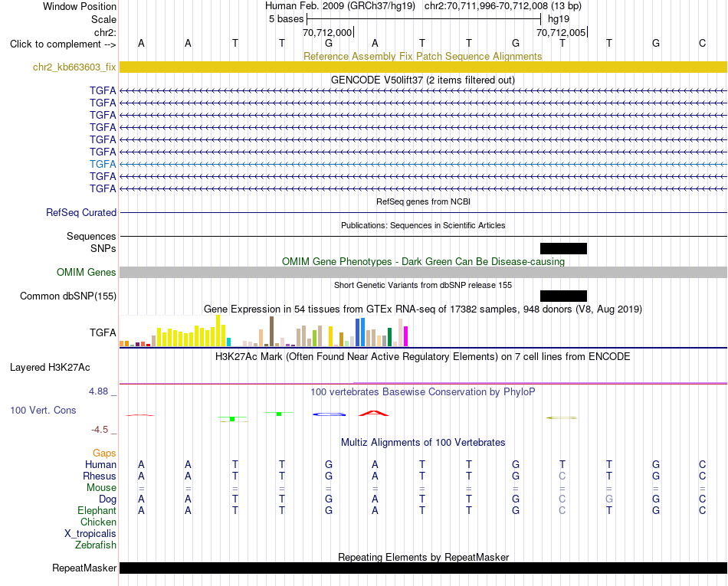
Task: Open Short Genetic Variants from dbSNP title
Action: [423, 285]
